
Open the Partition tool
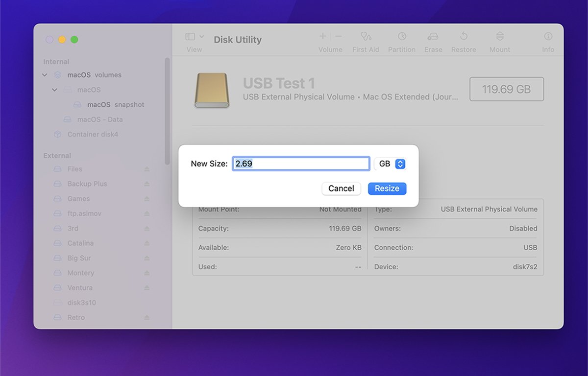pos(401,37)
